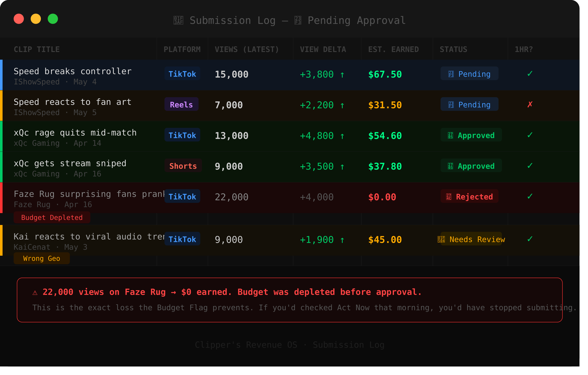Viewport: 588px width, 375px height.
Task: Click the warning triangle in the budget alert
Action: click(35, 293)
